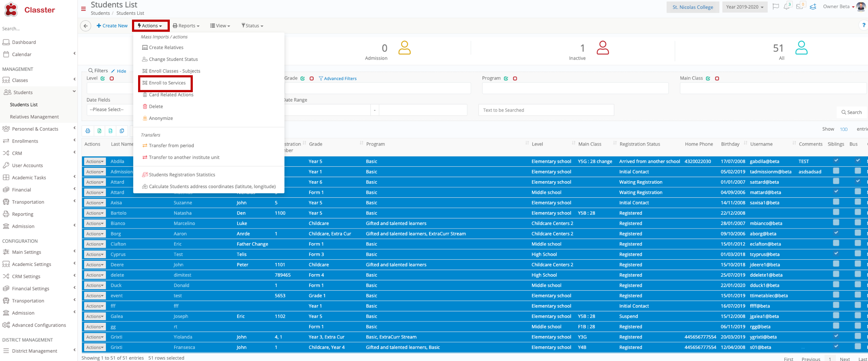Image resolution: width=868 pixels, height=361 pixels.
Task: Click the Filters magnifier icon
Action: [x=90, y=70]
